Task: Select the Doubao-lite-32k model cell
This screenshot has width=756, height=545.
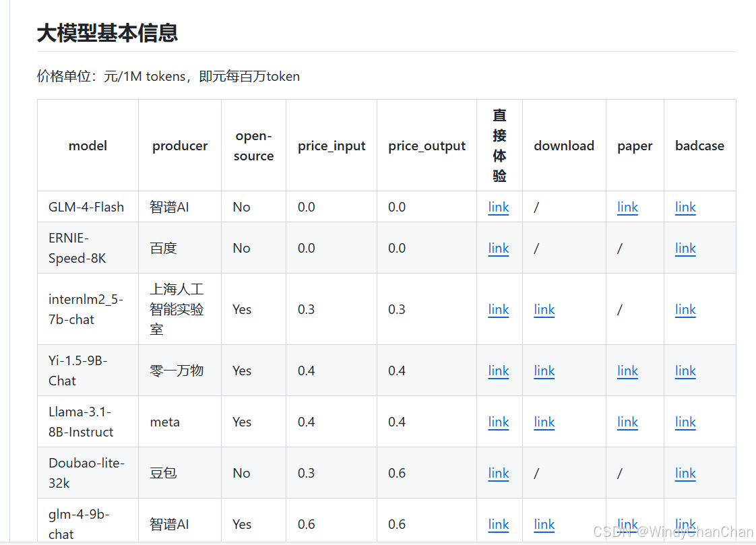Action: (87, 473)
